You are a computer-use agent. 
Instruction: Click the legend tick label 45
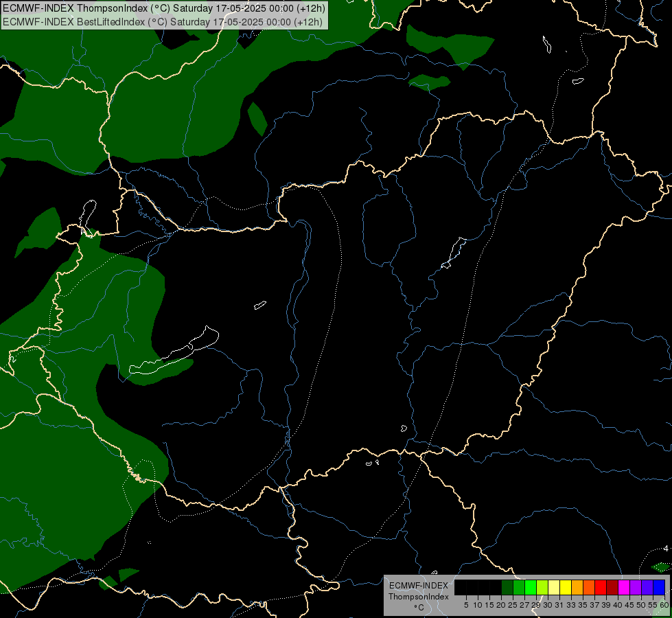(629, 605)
